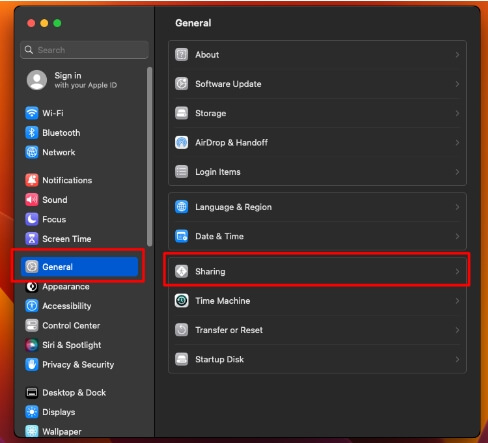The width and height of the screenshot is (488, 443).
Task: Click the Startup Disk icon
Action: (182, 359)
